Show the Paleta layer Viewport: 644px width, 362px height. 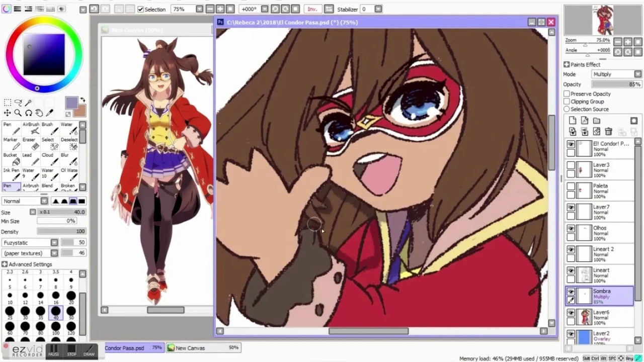pos(571,187)
